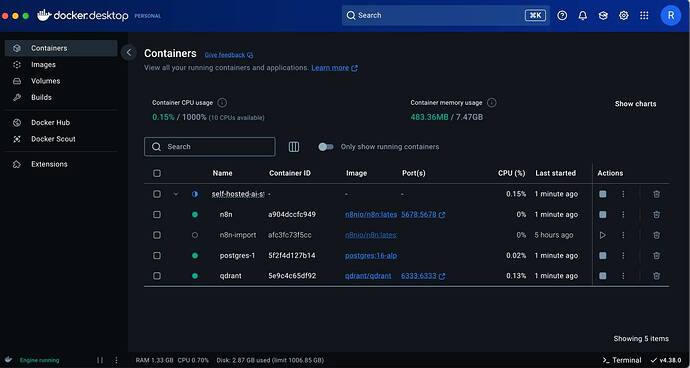Click the Give feedback link
Image resolution: width=690 pixels, height=368 pixels.
229,55
